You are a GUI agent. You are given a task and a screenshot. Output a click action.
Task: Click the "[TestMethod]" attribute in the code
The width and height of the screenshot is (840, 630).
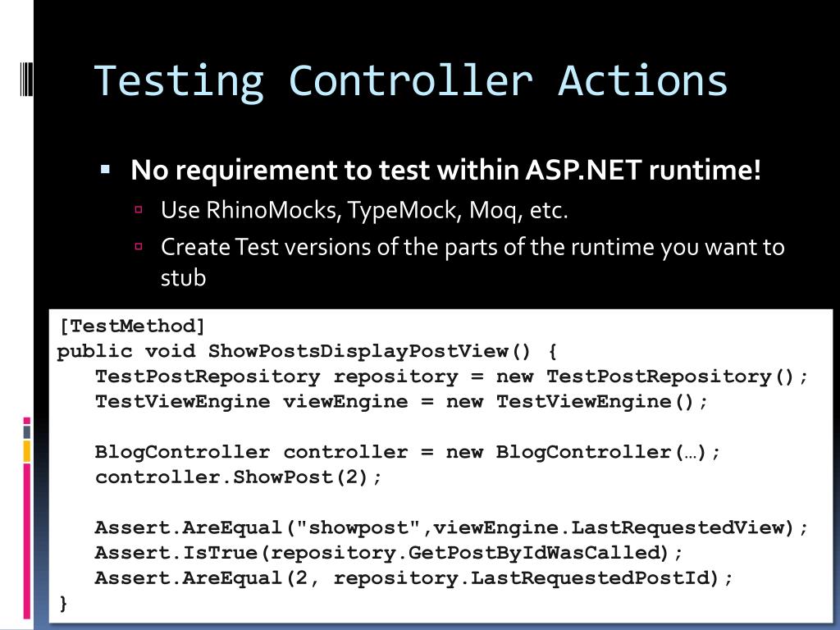coord(131,326)
